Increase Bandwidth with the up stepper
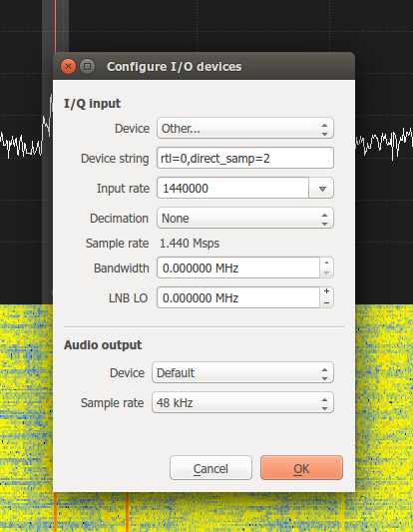The image size is (413, 532). [326, 263]
